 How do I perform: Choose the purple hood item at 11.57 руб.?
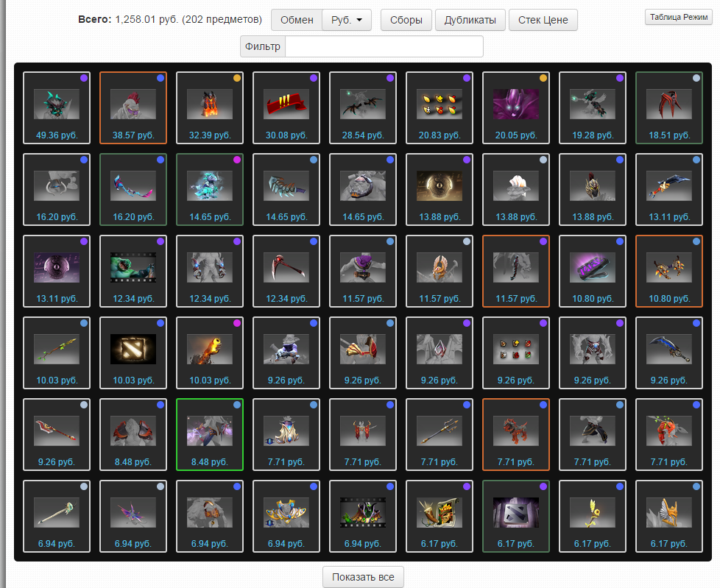363,272
